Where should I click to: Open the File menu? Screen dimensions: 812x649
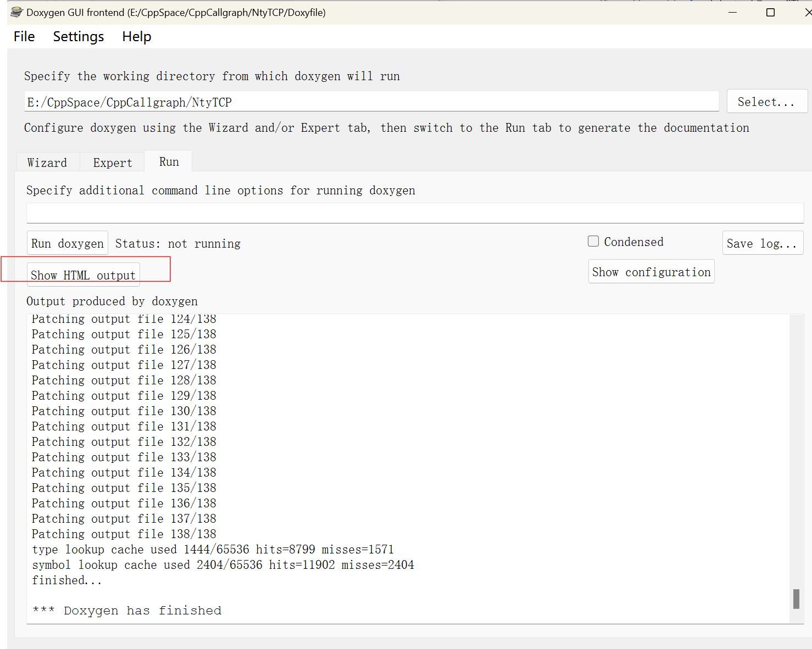click(24, 36)
